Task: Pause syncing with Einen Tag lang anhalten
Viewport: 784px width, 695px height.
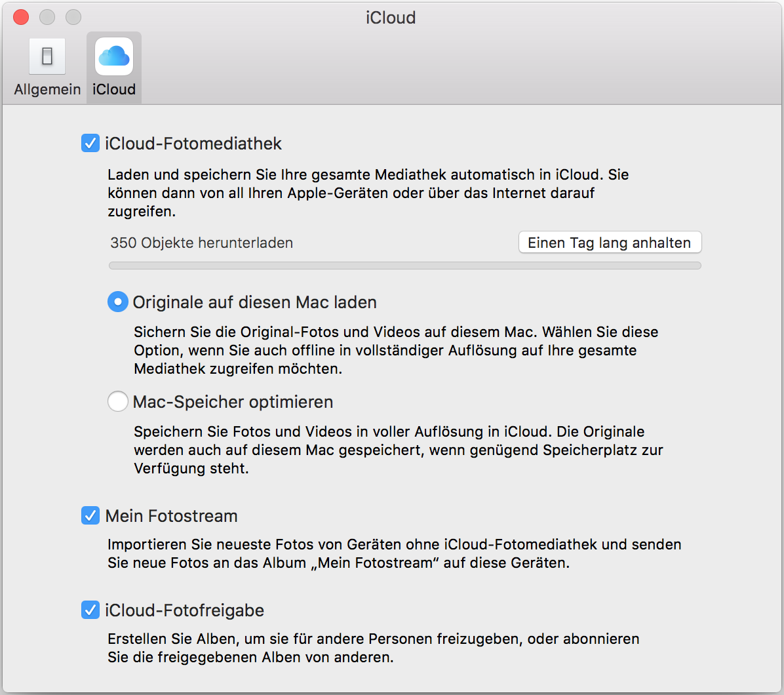Action: pos(610,243)
